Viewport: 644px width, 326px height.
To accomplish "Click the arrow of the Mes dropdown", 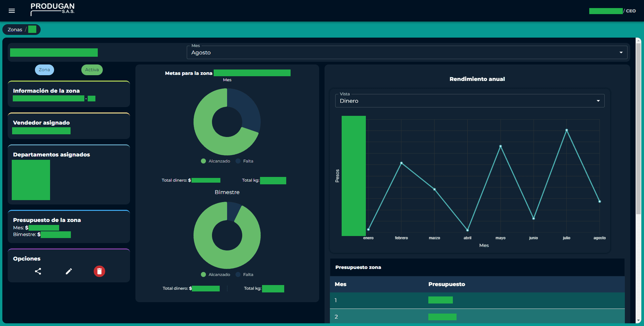I will [x=621, y=52].
